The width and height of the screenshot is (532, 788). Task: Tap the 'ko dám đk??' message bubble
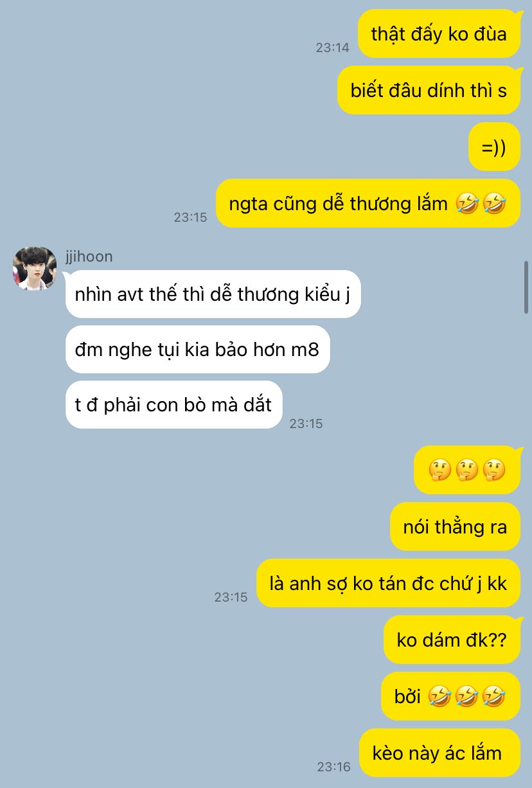[x=452, y=640]
